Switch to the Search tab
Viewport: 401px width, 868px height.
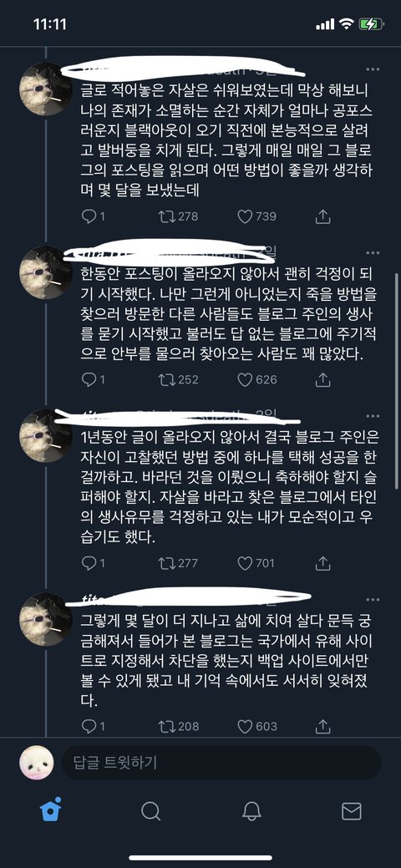pyautogui.click(x=150, y=811)
